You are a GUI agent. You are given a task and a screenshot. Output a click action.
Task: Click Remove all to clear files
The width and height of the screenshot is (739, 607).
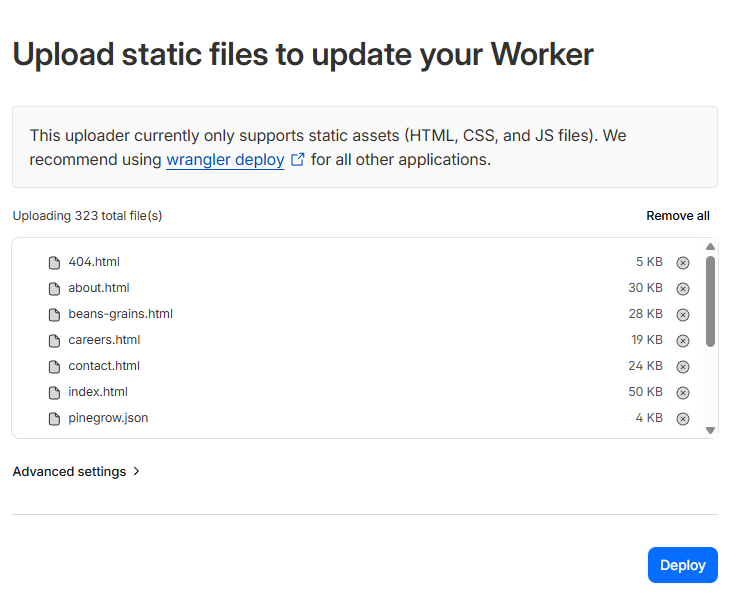pyautogui.click(x=677, y=216)
